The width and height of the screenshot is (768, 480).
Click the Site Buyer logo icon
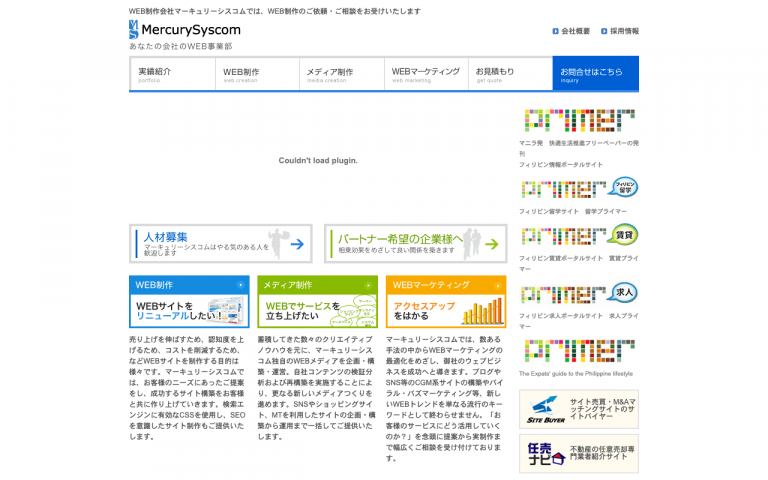coord(546,409)
